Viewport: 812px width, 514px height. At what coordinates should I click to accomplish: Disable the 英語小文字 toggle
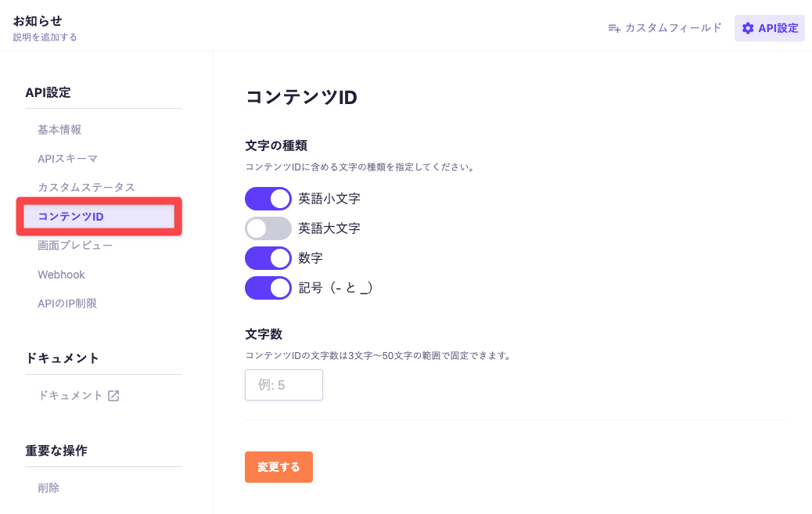[268, 199]
